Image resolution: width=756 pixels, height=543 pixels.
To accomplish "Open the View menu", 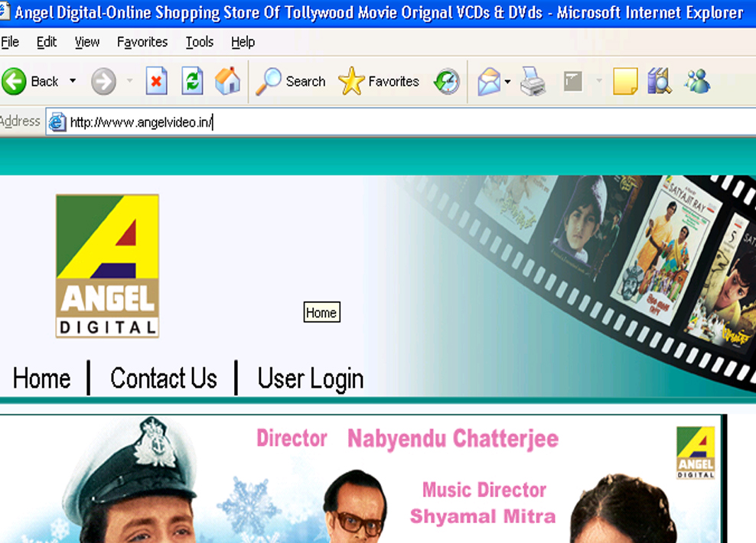I will (x=87, y=42).
